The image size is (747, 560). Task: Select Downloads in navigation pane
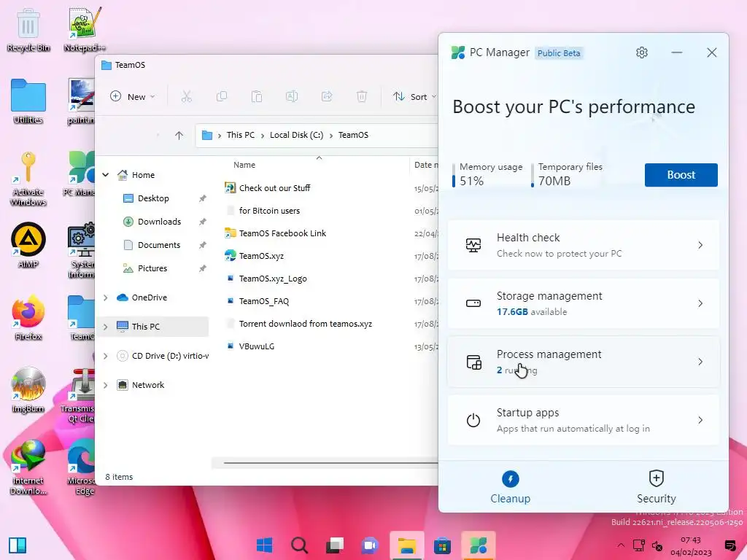(159, 222)
